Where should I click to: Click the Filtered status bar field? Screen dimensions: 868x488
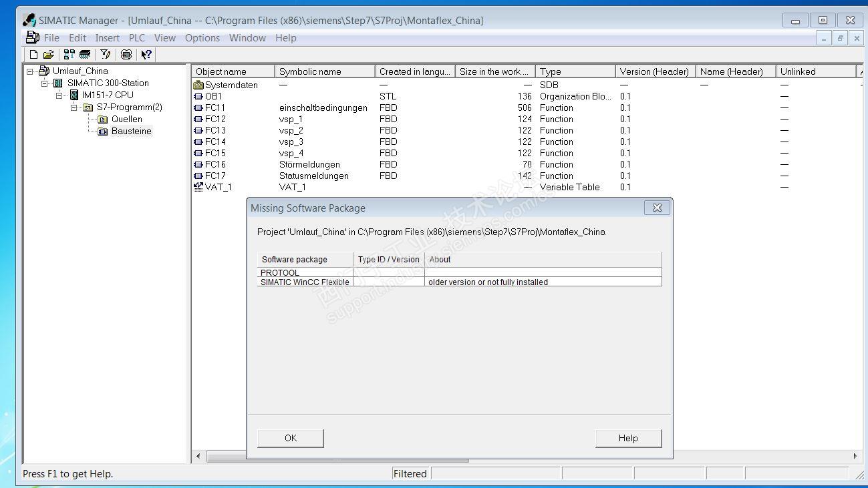tap(410, 474)
